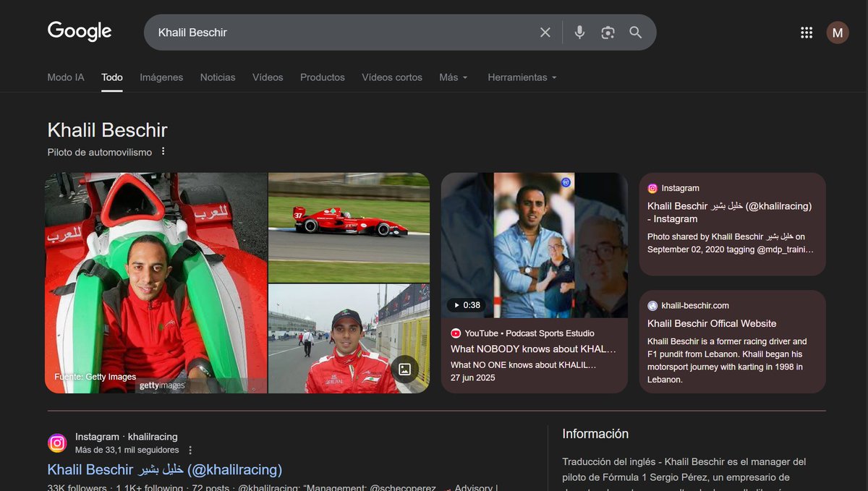The width and height of the screenshot is (868, 491).
Task: Click the 27 jun 2025 date text
Action: pos(473,378)
